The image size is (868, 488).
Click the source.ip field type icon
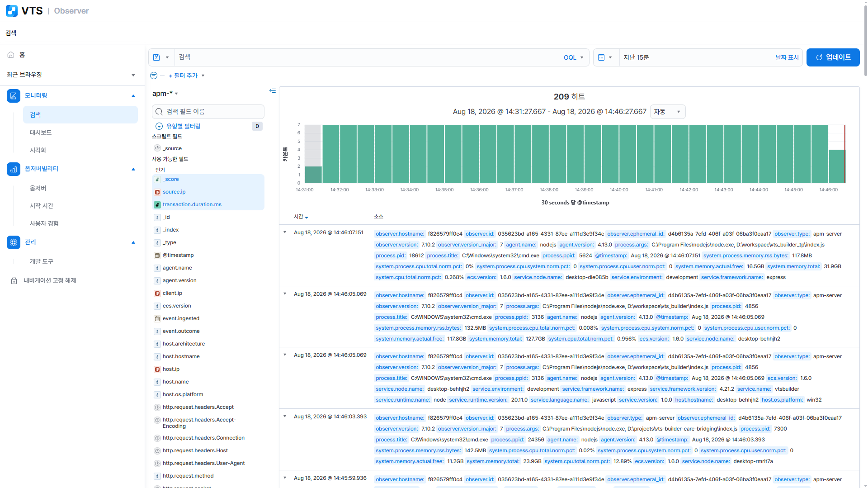(157, 192)
